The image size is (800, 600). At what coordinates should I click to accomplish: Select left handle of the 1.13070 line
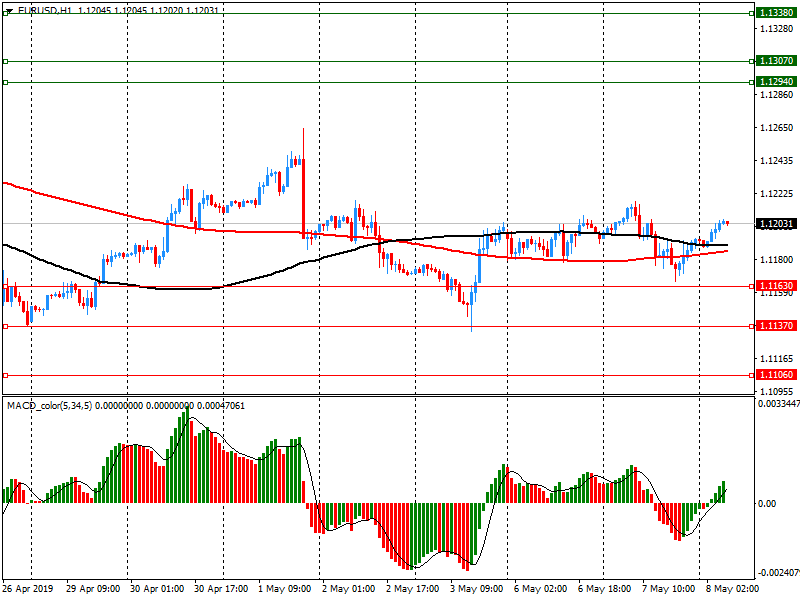[x=5, y=61]
